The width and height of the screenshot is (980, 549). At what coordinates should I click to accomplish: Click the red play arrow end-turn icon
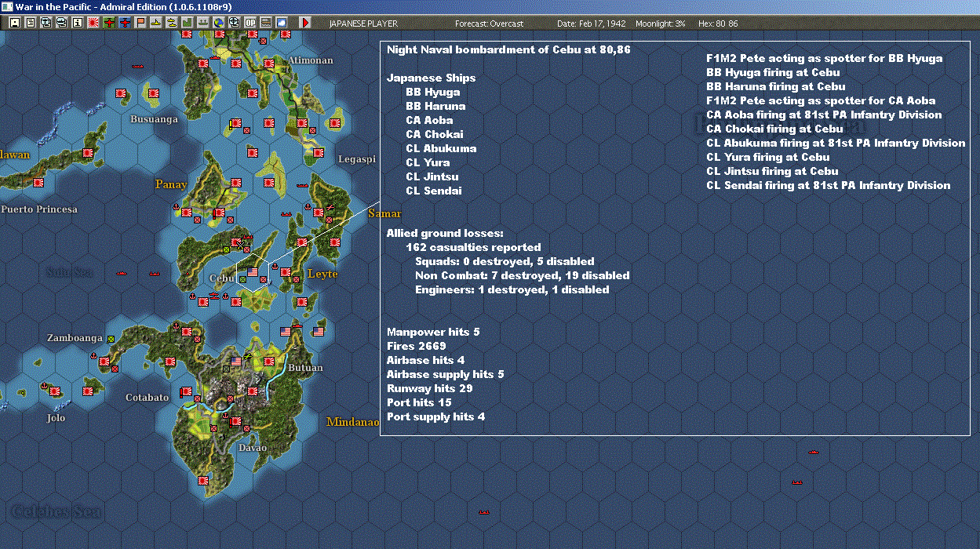coord(305,23)
